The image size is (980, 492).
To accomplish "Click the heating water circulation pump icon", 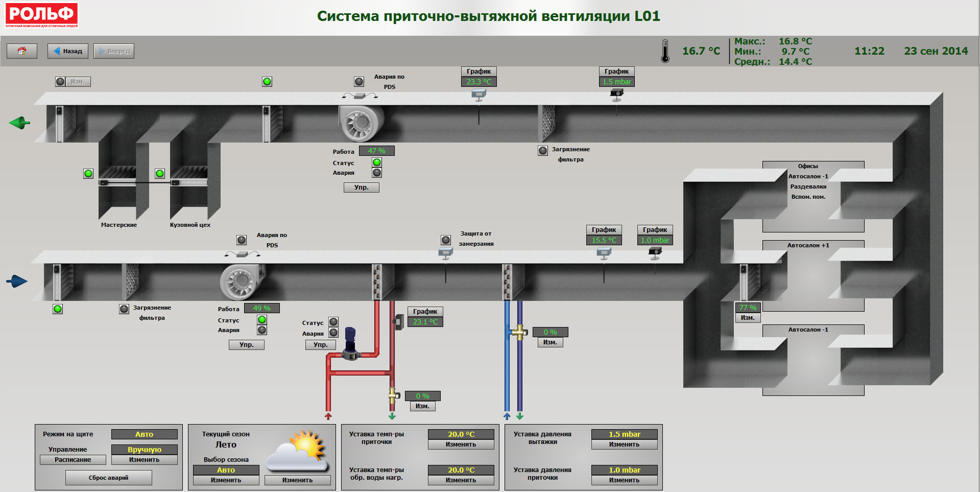I will pyautogui.click(x=350, y=343).
